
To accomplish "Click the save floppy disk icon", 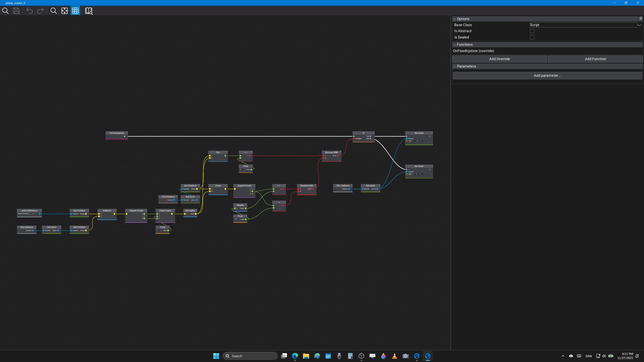I will [x=16, y=11].
